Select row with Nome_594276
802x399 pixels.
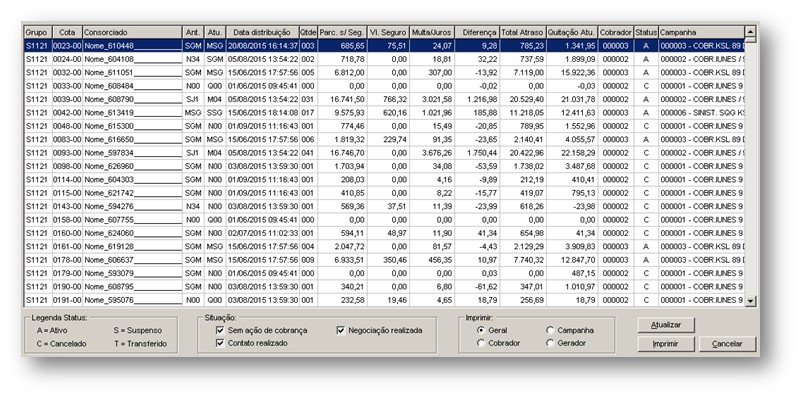[x=384, y=206]
